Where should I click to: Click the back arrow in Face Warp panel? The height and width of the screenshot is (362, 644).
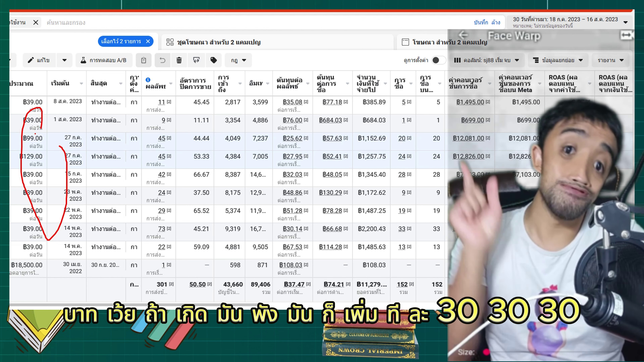pyautogui.click(x=463, y=35)
